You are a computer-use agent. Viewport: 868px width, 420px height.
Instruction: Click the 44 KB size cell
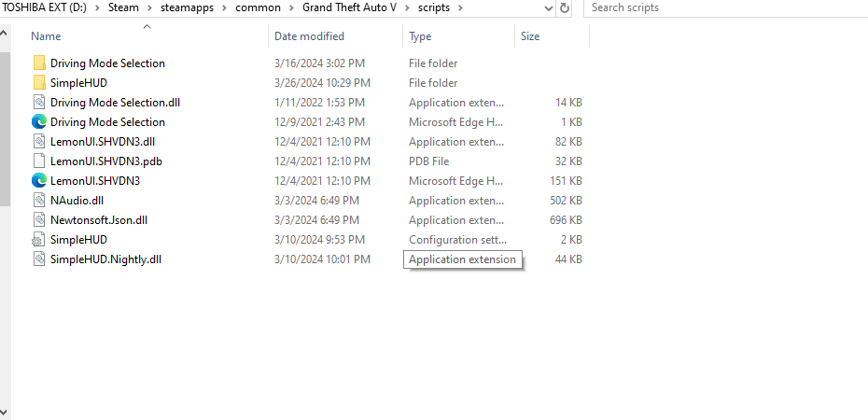click(568, 259)
